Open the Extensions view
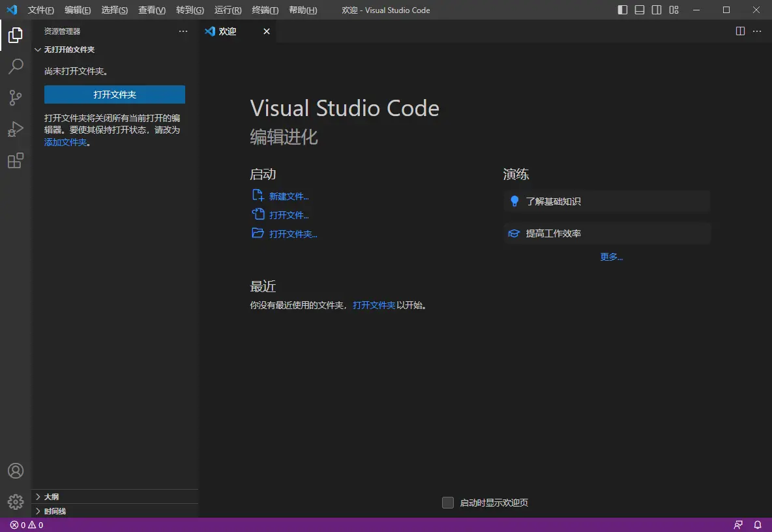 click(x=16, y=160)
